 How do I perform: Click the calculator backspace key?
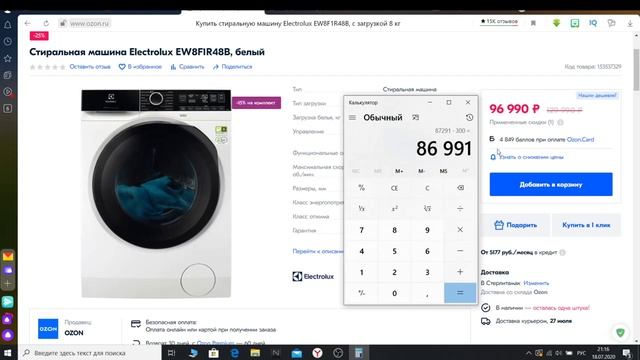pos(460,188)
